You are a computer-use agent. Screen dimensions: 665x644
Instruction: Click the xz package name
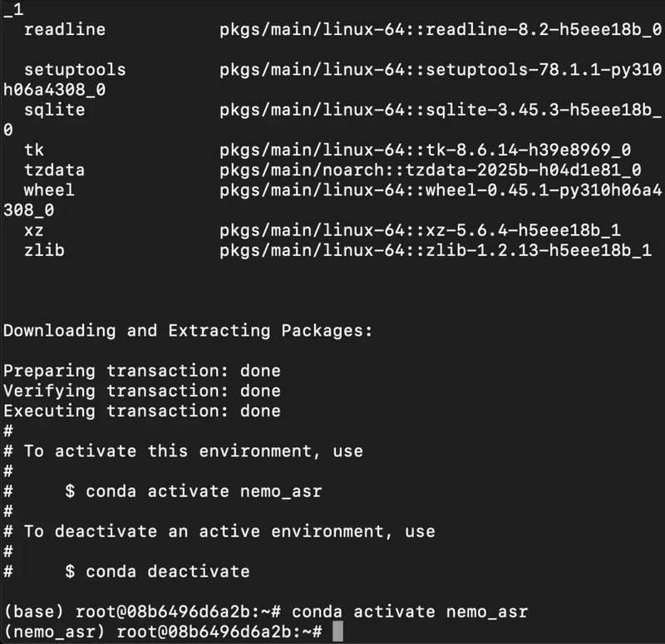[34, 230]
